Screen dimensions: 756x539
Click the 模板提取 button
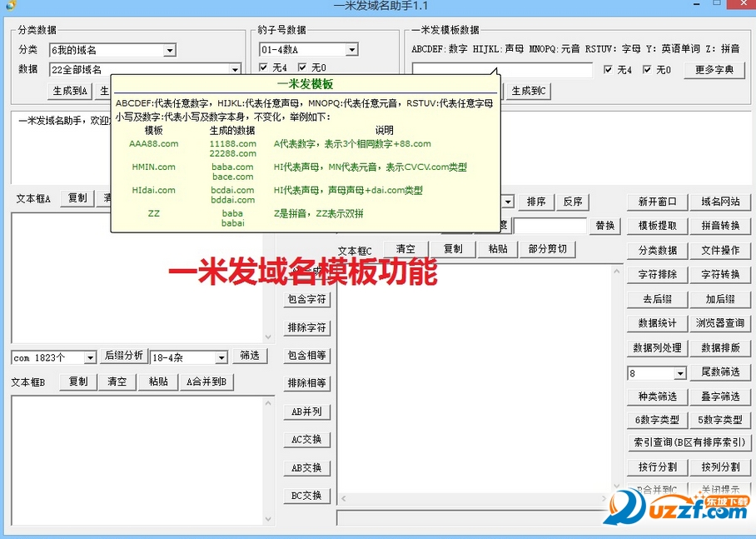tap(657, 226)
